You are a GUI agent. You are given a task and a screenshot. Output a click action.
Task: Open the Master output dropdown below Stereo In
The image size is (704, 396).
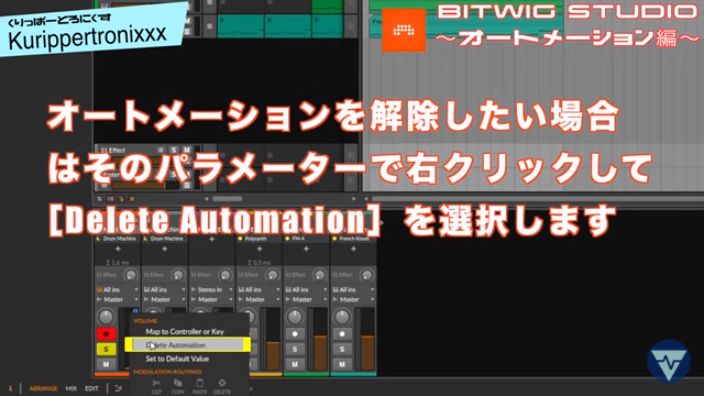pos(212,299)
